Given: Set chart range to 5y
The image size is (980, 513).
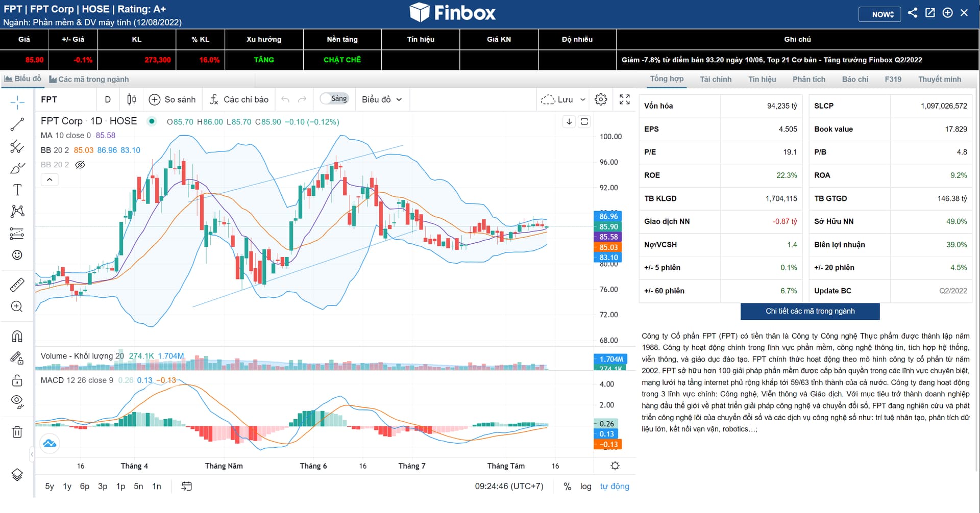Looking at the screenshot, I should [50, 486].
